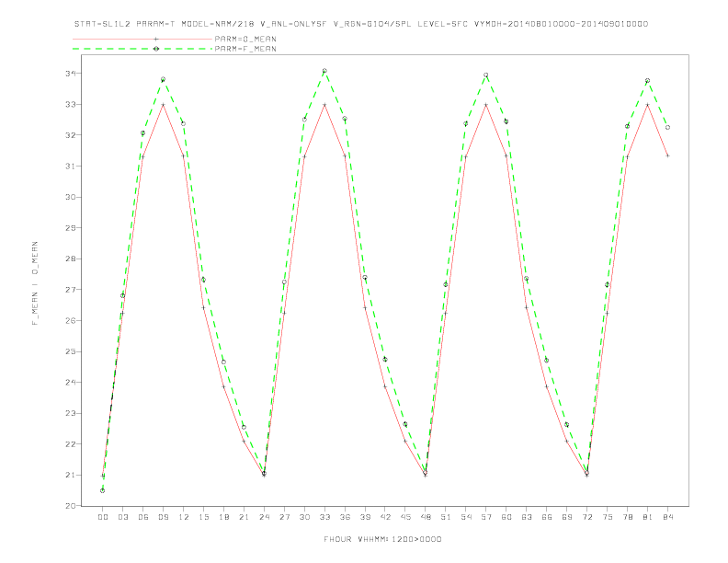Click the x-axis tick label 36
The height and width of the screenshot is (563, 728).
(x=345, y=517)
